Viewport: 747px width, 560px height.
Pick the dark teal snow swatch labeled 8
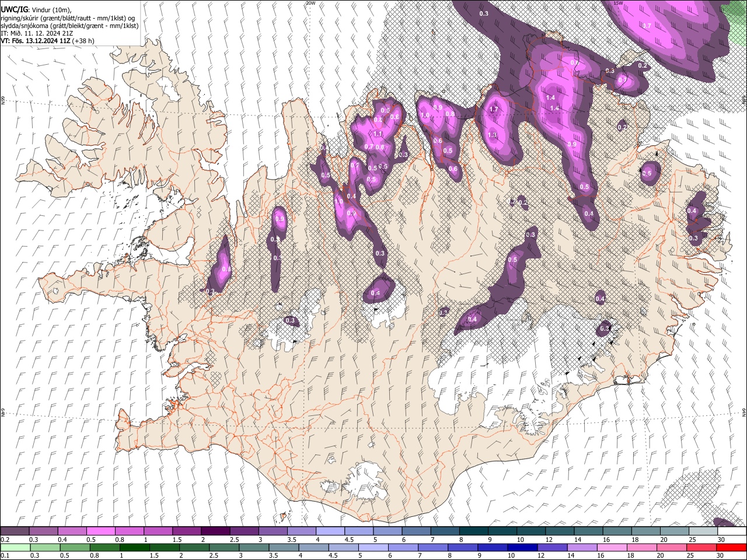(x=473, y=531)
